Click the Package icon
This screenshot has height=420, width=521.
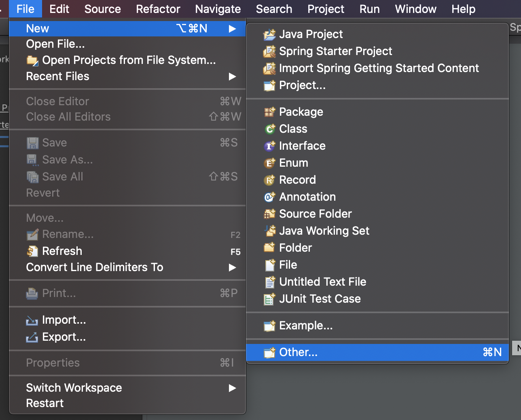coord(269,112)
